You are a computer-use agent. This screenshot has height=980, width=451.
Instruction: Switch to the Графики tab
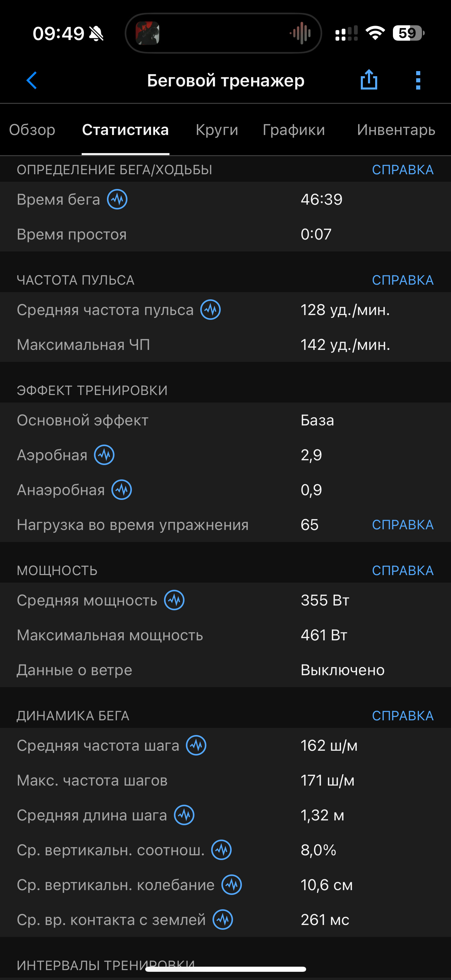point(293,130)
